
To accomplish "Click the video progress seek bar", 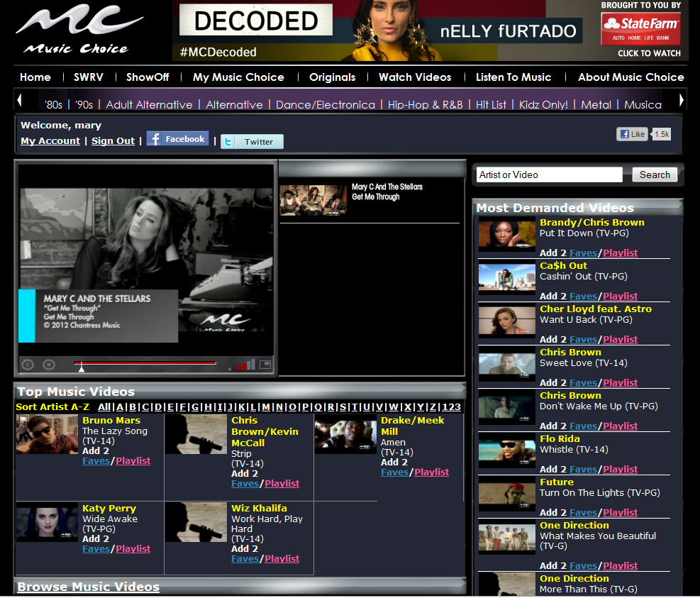I will (x=145, y=363).
